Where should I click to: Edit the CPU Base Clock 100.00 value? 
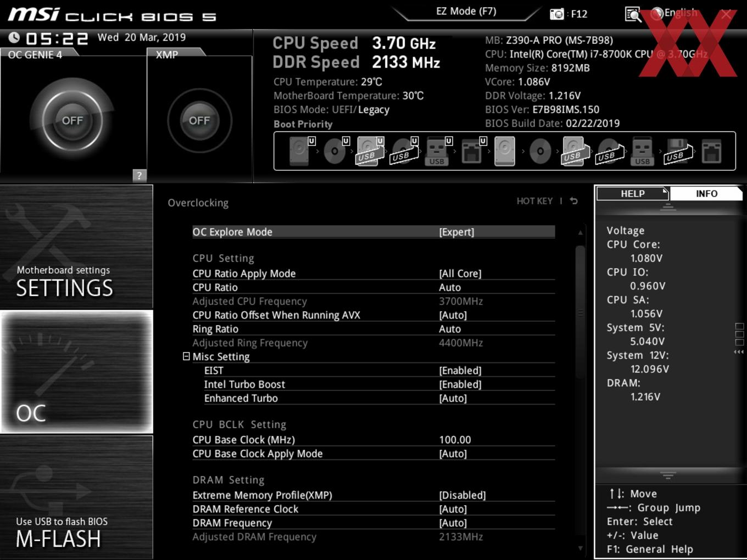point(455,440)
